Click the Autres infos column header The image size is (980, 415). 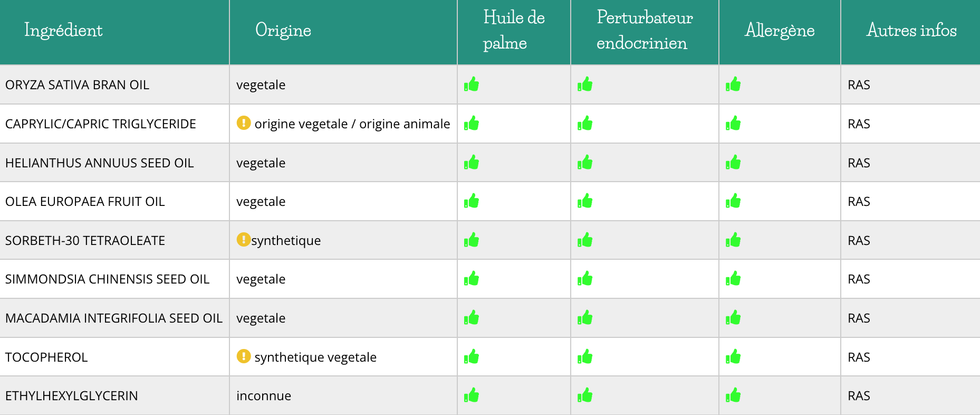coord(911,30)
